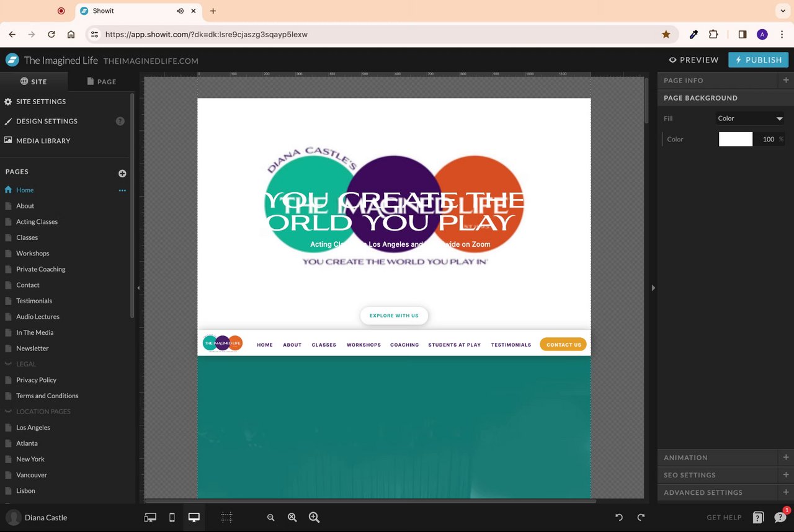Toggle the canvas guides icon
The image size is (794, 532).
pyautogui.click(x=227, y=518)
